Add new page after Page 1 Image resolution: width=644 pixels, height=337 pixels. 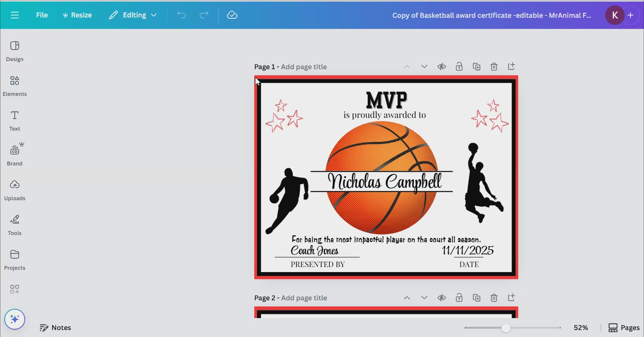click(x=511, y=66)
